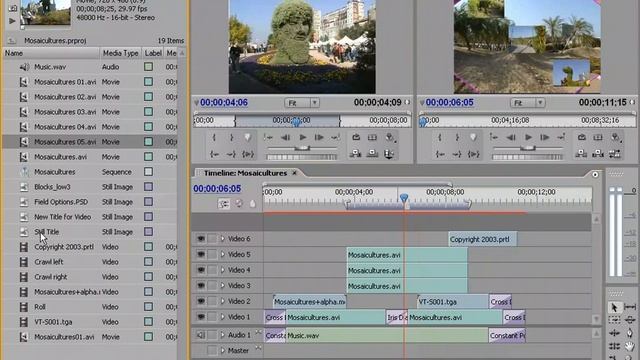Step forward one frame in Program monitor

pyautogui.click(x=544, y=138)
